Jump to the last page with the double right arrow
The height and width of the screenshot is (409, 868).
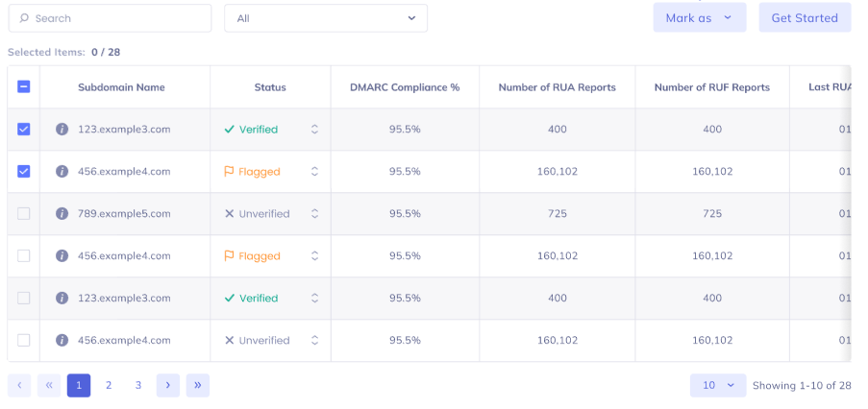click(198, 385)
